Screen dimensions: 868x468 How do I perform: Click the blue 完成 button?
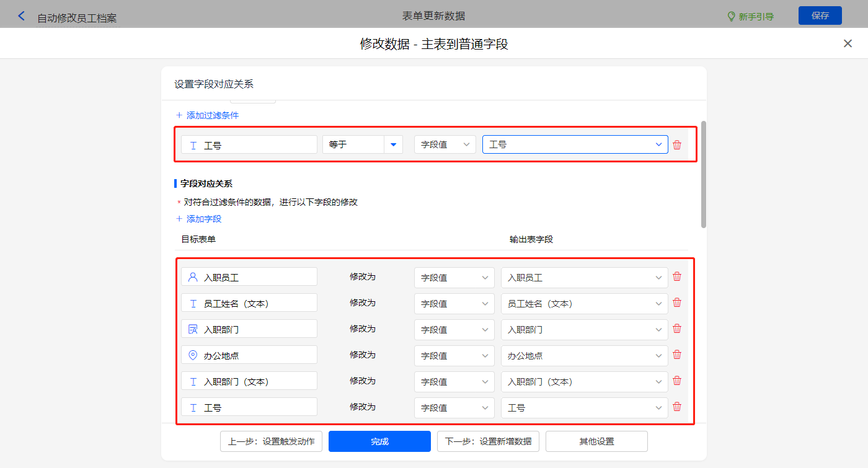(379, 441)
